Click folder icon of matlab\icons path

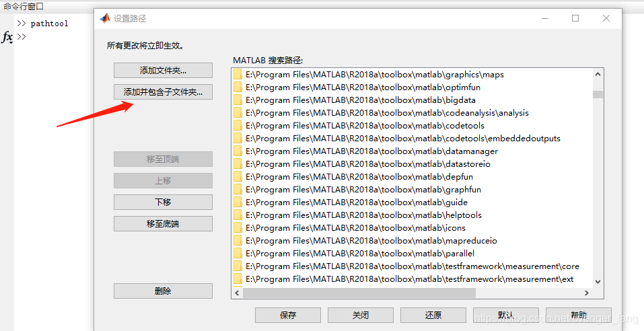[x=238, y=227]
